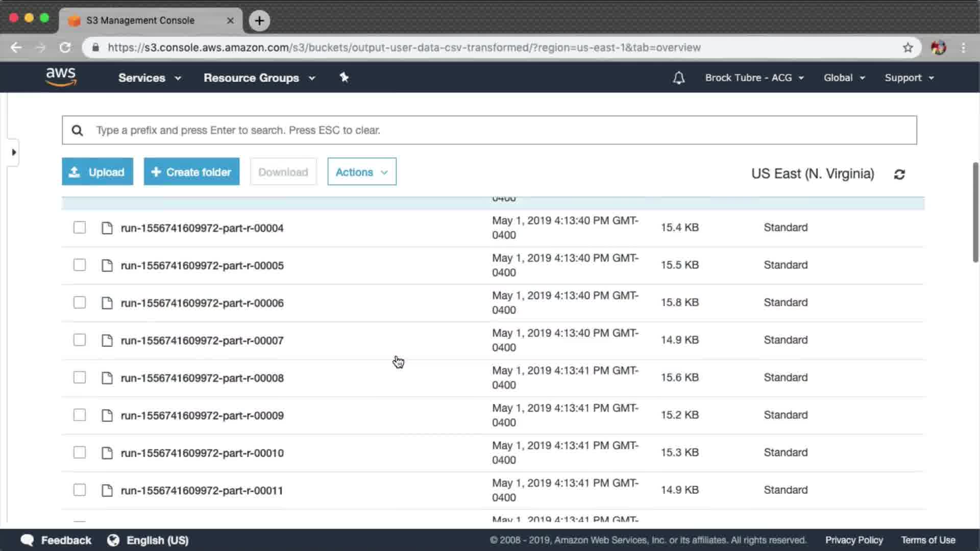This screenshot has height=551, width=980.
Task: Open the Support menu
Action: click(909, 78)
